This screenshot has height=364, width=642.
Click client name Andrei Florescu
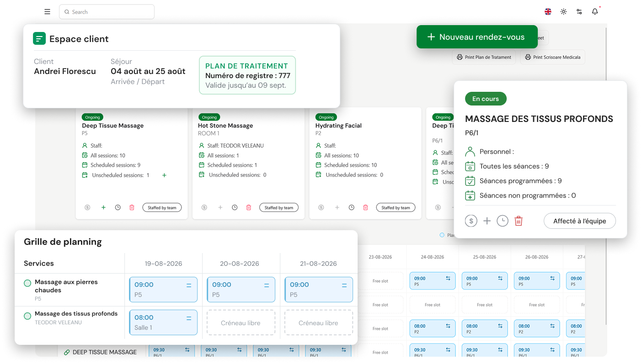pyautogui.click(x=65, y=71)
